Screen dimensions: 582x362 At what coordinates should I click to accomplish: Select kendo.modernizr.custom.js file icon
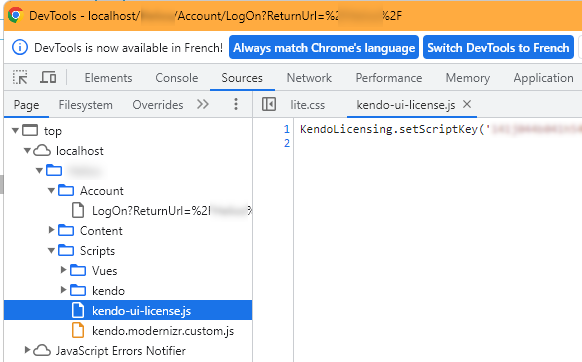pyautogui.click(x=78, y=330)
